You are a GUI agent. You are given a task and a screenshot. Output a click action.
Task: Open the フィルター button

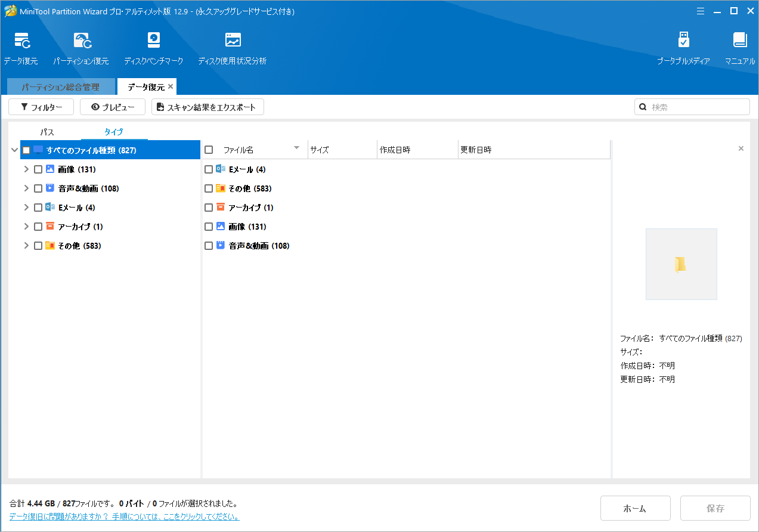(41, 107)
